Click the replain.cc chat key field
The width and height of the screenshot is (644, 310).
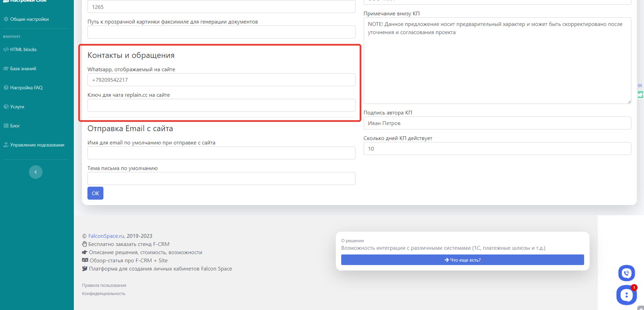pyautogui.click(x=221, y=105)
